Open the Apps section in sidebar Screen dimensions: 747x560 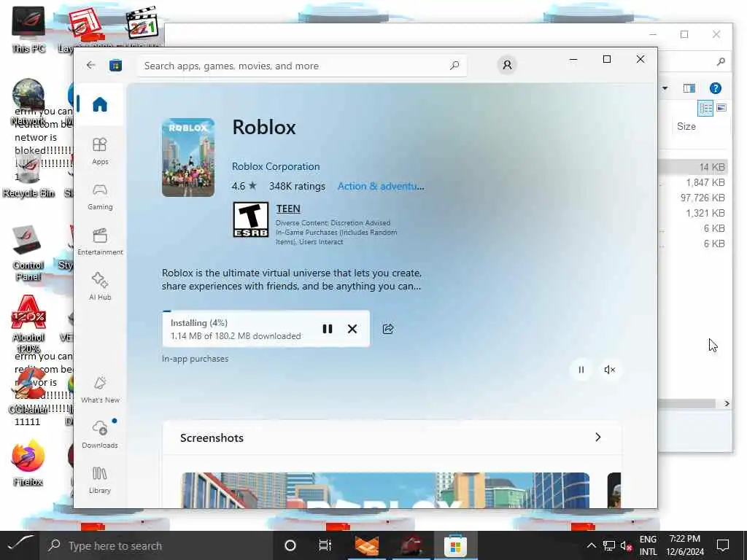[x=99, y=151]
